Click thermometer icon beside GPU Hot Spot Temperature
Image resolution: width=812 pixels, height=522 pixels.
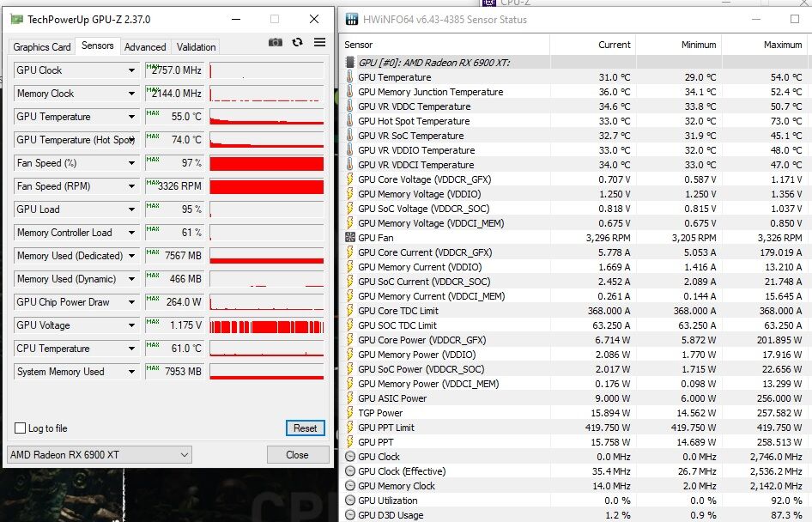350,121
